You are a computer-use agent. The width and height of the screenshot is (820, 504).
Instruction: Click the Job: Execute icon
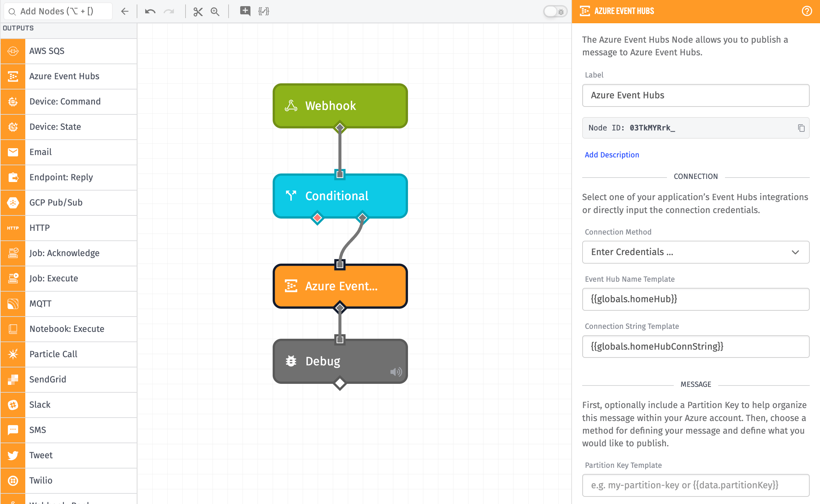[13, 279]
